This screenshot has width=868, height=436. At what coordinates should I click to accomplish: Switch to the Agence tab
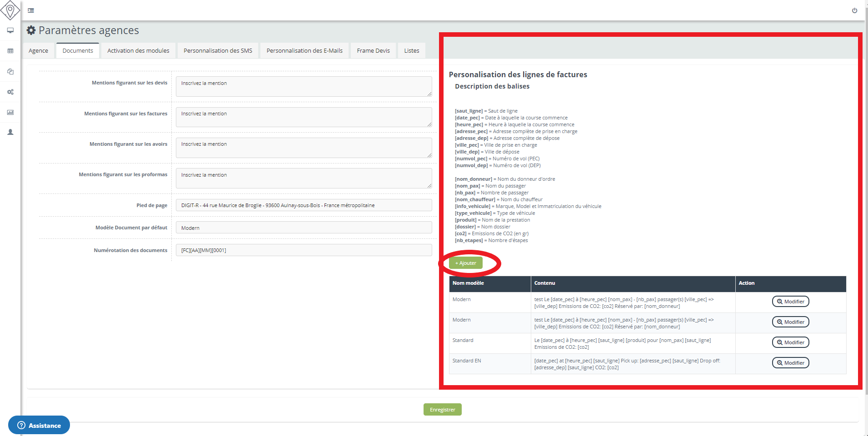click(38, 51)
